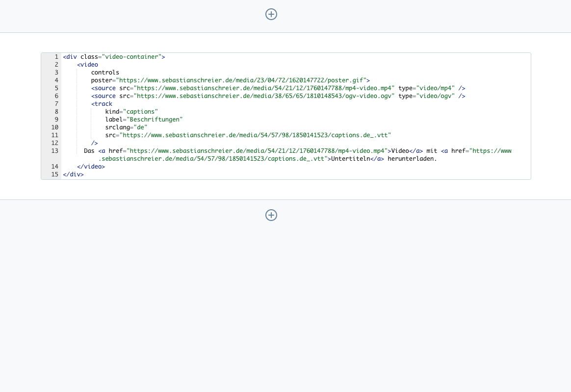571x392 pixels.
Task: Click the captions.de_.vtt src on line 11
Action: click(x=256, y=135)
